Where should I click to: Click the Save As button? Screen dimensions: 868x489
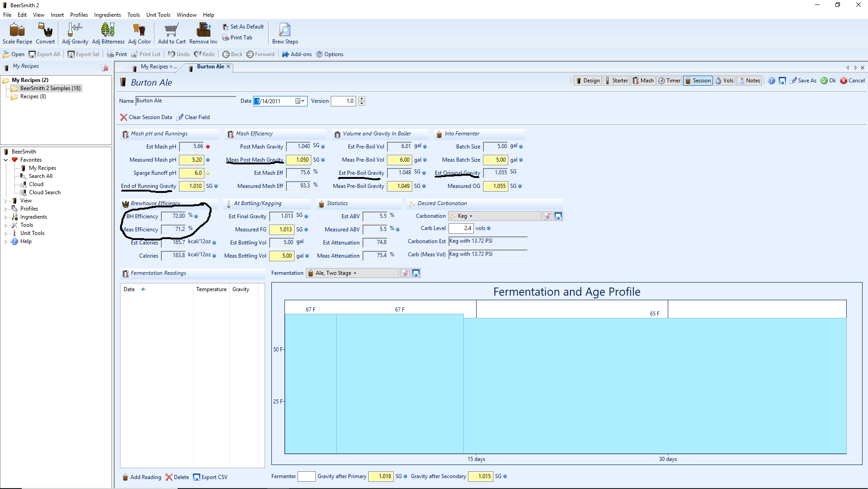pos(803,81)
